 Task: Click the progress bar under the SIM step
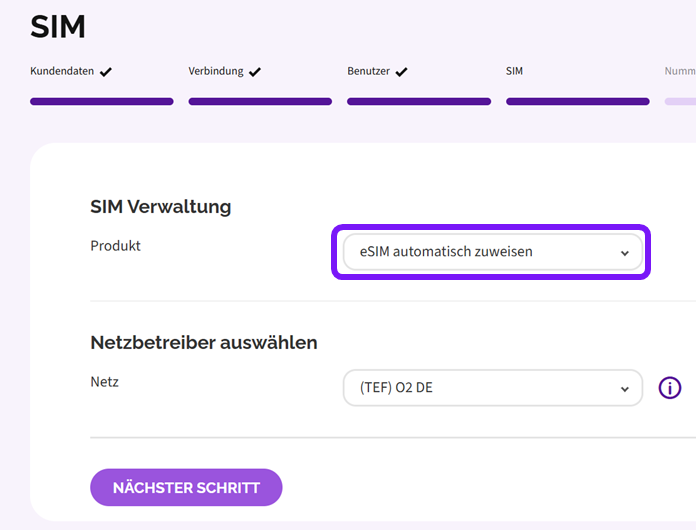click(x=577, y=101)
